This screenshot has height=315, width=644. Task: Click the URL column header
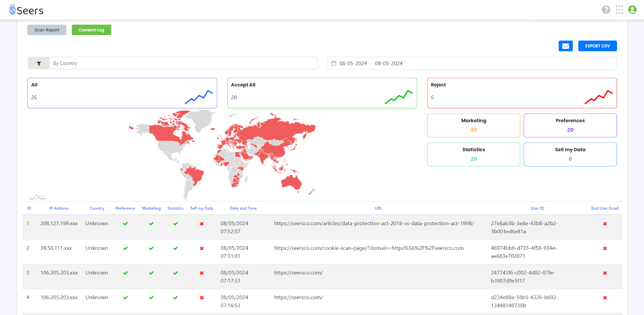point(378,208)
